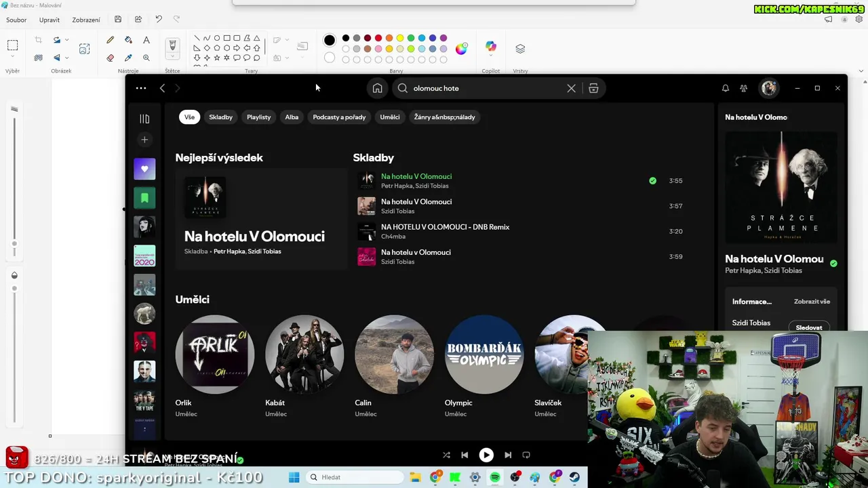Click Sledovat button for Szidi Tobias
Screen dimensions: 868x488
click(809, 327)
